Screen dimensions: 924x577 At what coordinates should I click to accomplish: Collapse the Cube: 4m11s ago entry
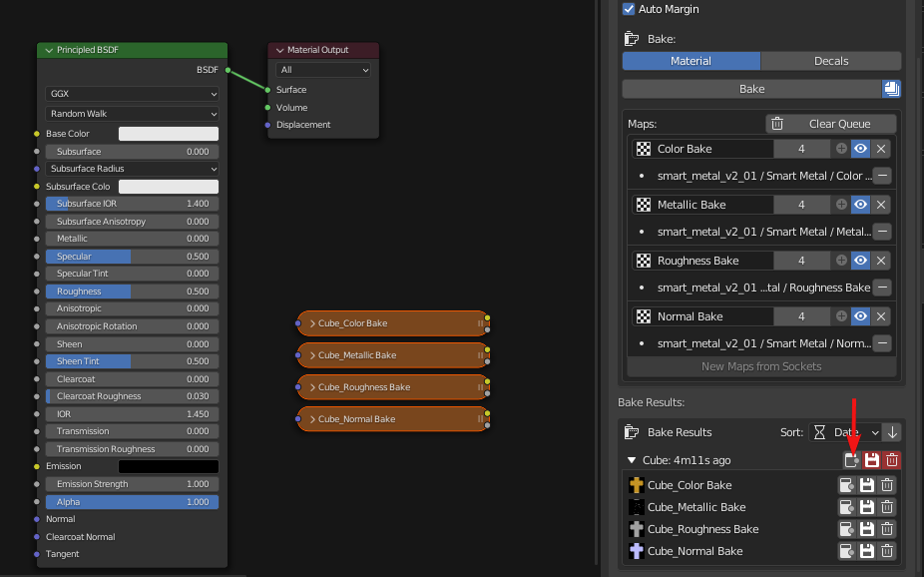click(x=632, y=460)
